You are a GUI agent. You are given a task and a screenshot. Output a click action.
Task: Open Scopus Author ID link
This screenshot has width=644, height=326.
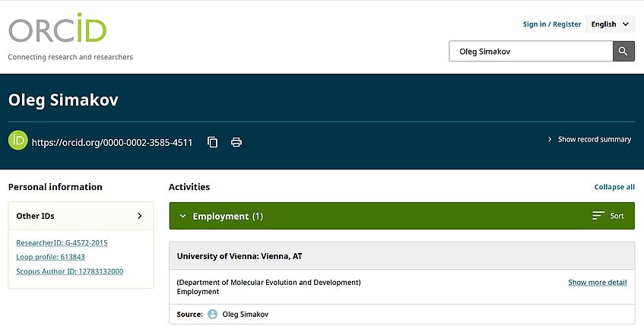click(x=69, y=271)
